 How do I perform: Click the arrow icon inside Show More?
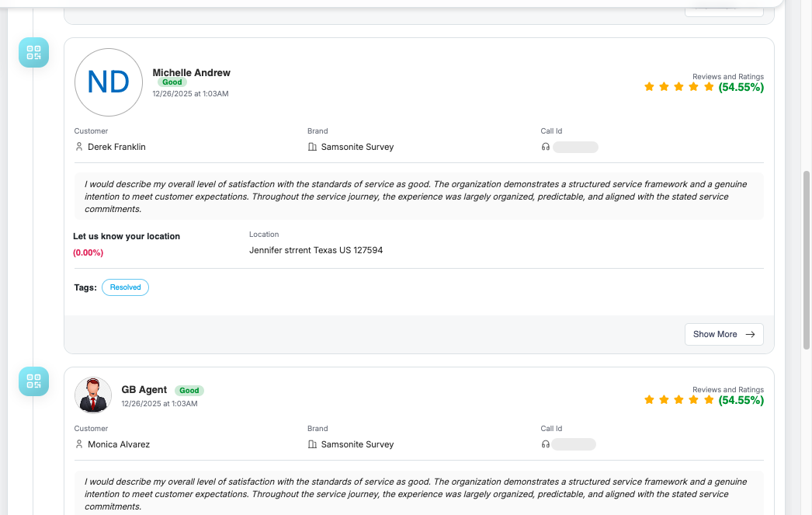[x=750, y=334]
